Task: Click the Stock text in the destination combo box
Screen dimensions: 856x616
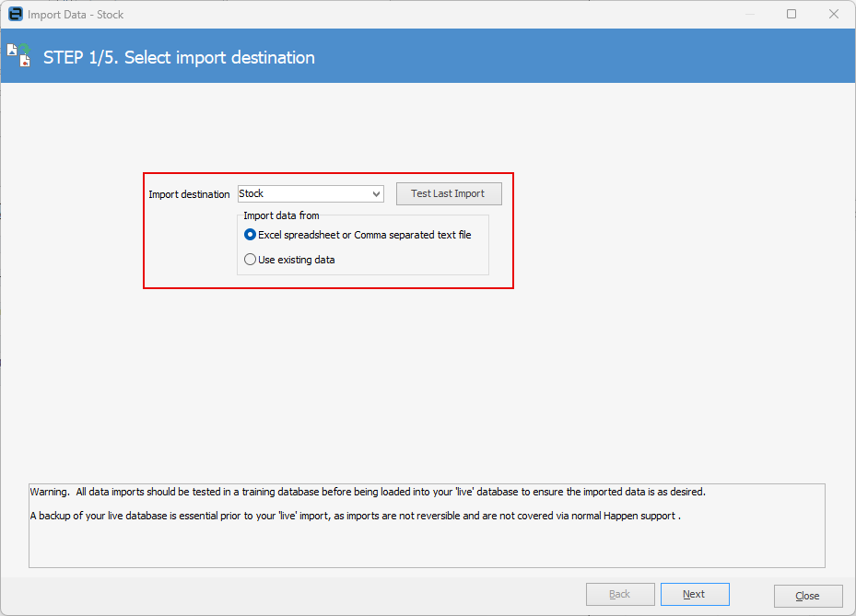Action: pyautogui.click(x=252, y=193)
